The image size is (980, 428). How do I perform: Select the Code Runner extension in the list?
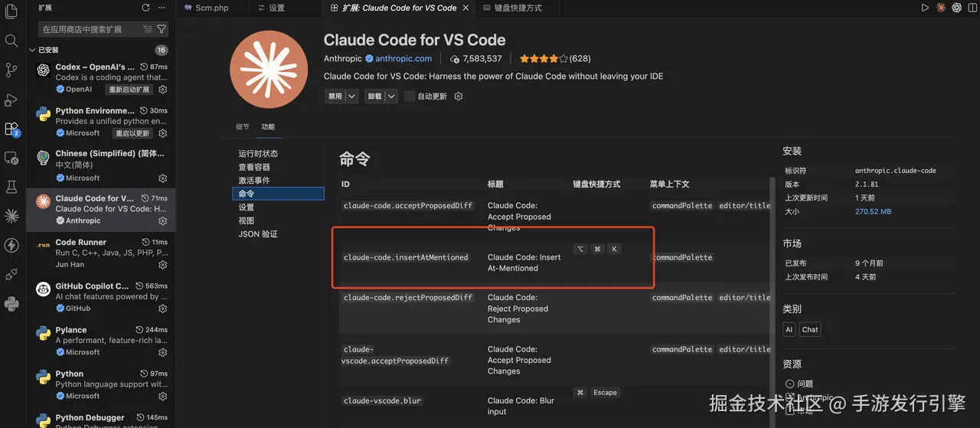[100, 253]
